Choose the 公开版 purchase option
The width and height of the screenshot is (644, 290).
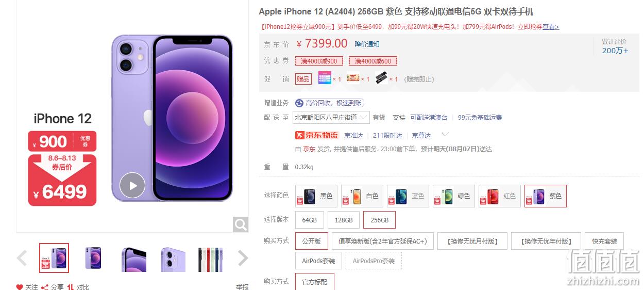[312, 241]
